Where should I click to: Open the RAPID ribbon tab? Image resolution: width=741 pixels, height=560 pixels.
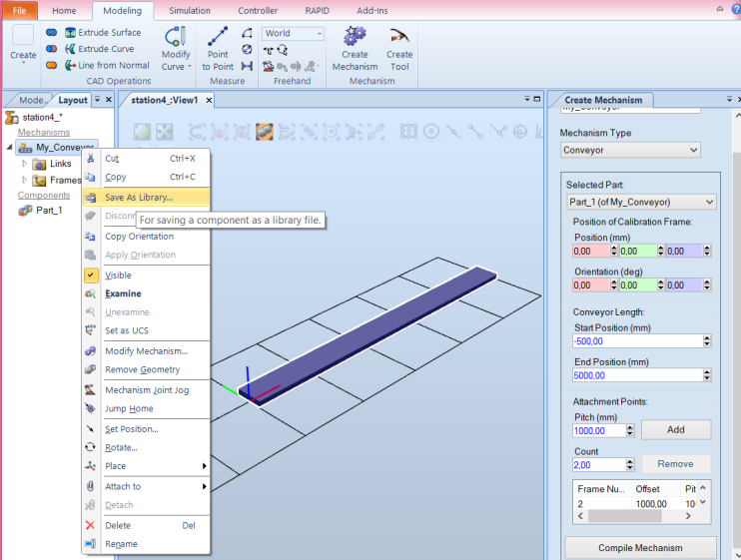click(x=318, y=10)
